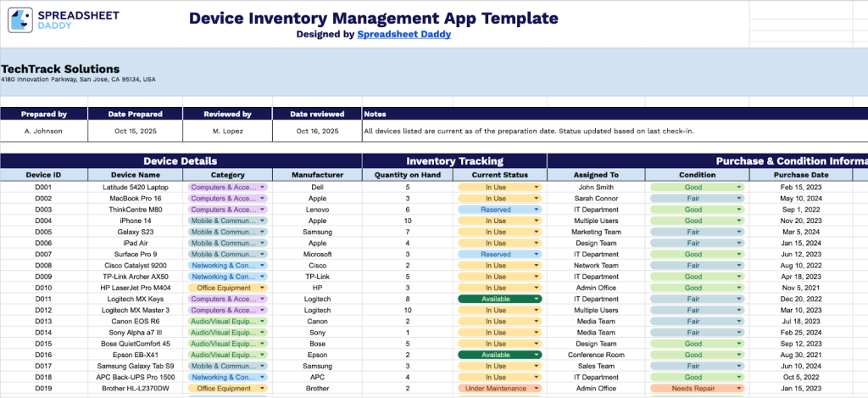Expand Condition dropdown for iPhone 14 row
Screen dimensions: 868x398
point(739,221)
